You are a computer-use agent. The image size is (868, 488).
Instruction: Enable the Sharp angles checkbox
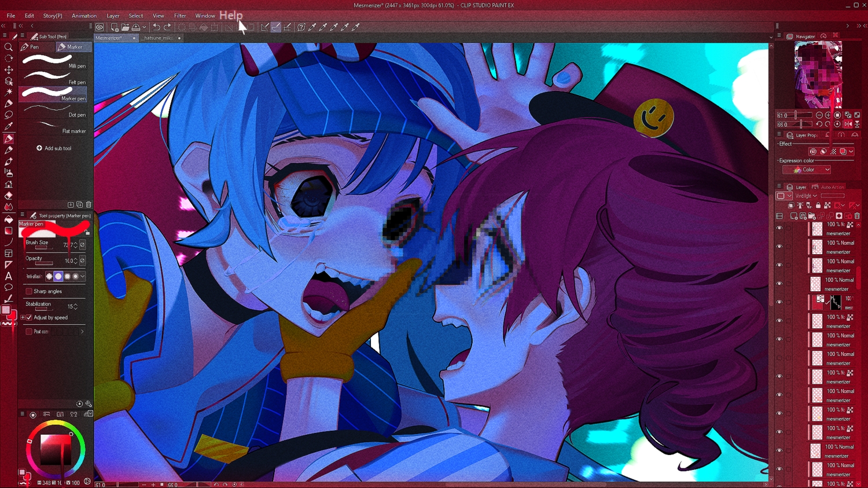(x=29, y=291)
